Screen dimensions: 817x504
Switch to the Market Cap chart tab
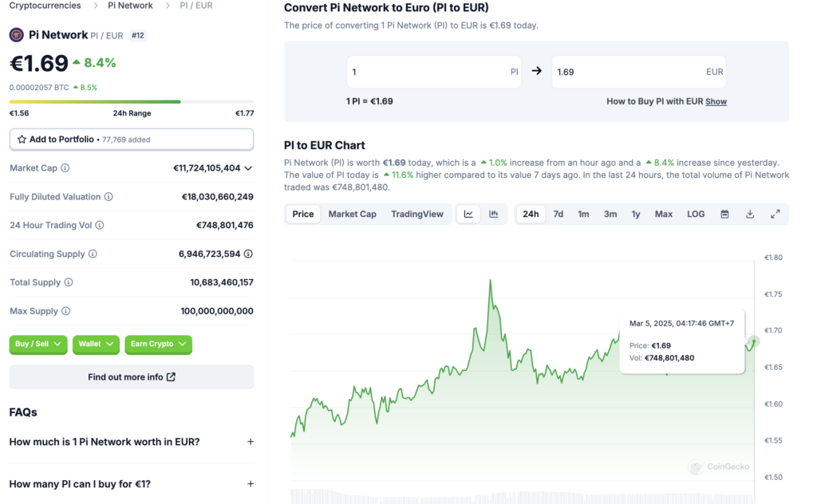point(352,214)
